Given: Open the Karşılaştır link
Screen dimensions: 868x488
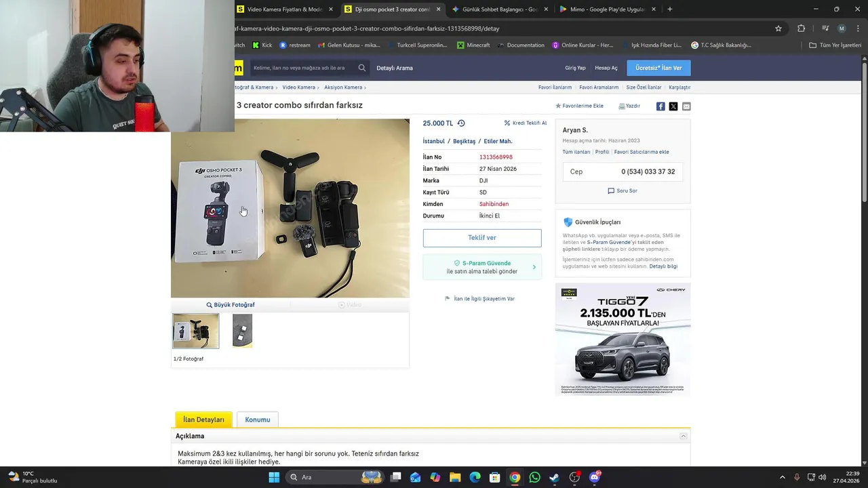Looking at the screenshot, I should 679,87.
